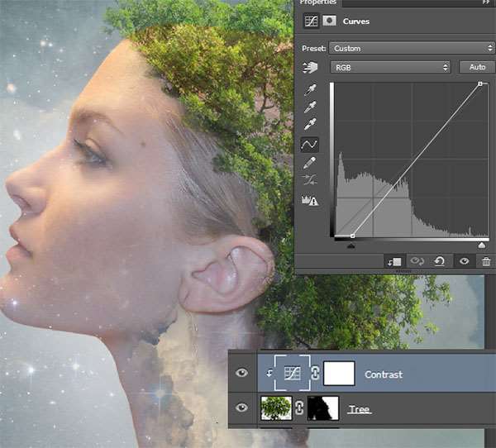Viewport: 496px width, 448px height.
Task: Click the histogram clipping warning icon
Action: (311, 199)
